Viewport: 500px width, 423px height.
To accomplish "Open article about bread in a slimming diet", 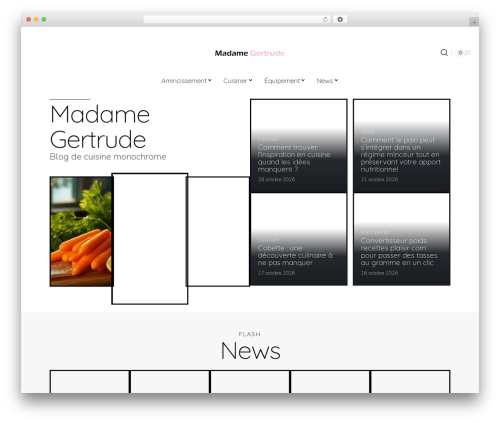I will coord(400,155).
